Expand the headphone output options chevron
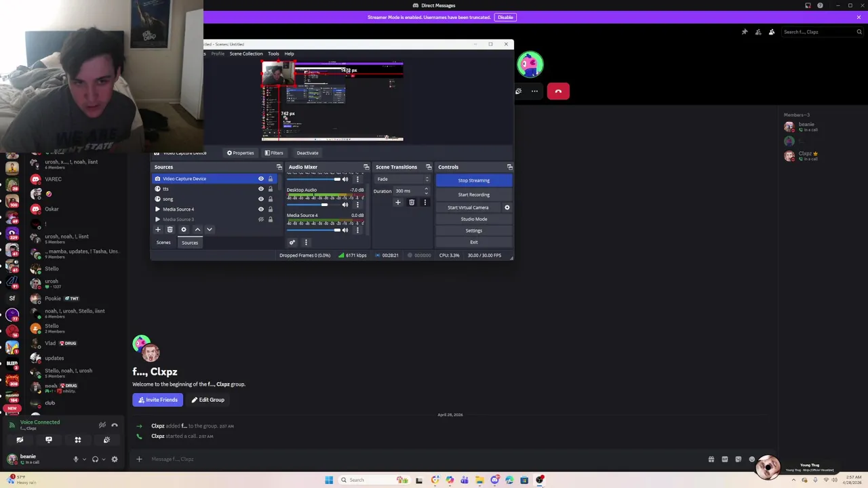 (104, 459)
